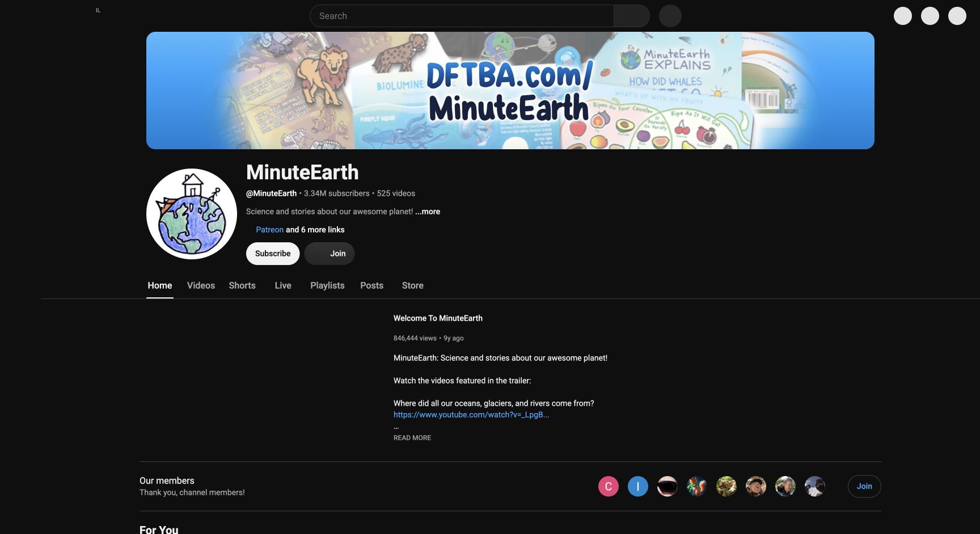Subscribe to the MinuteEarth channel
980x534 pixels.
tap(273, 254)
